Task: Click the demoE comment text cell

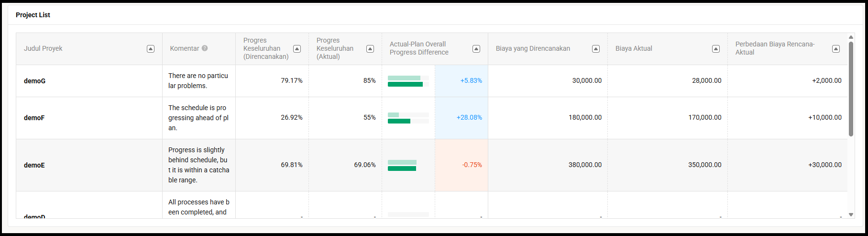Action: coord(198,165)
